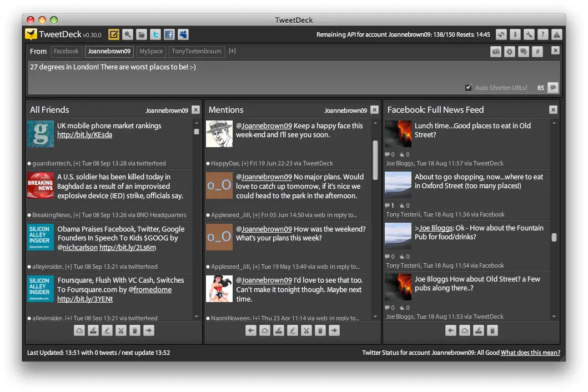Close the compose update panel

click(555, 51)
